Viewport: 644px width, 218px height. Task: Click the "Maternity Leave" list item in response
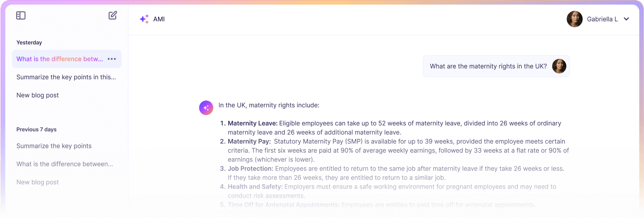(x=253, y=123)
